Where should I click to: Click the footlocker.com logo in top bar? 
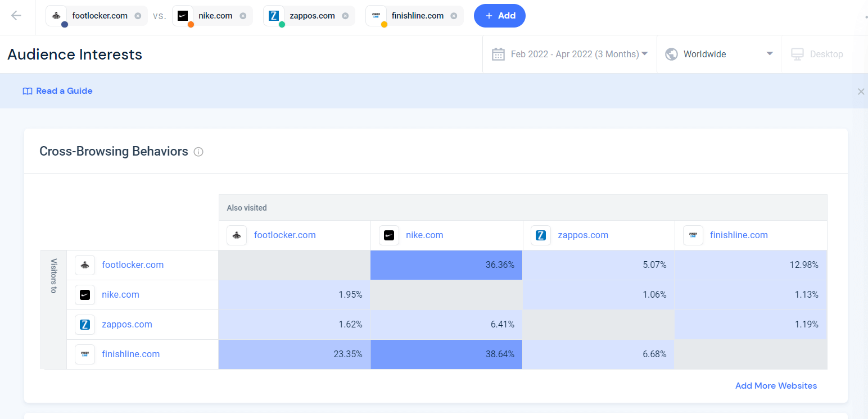click(56, 16)
